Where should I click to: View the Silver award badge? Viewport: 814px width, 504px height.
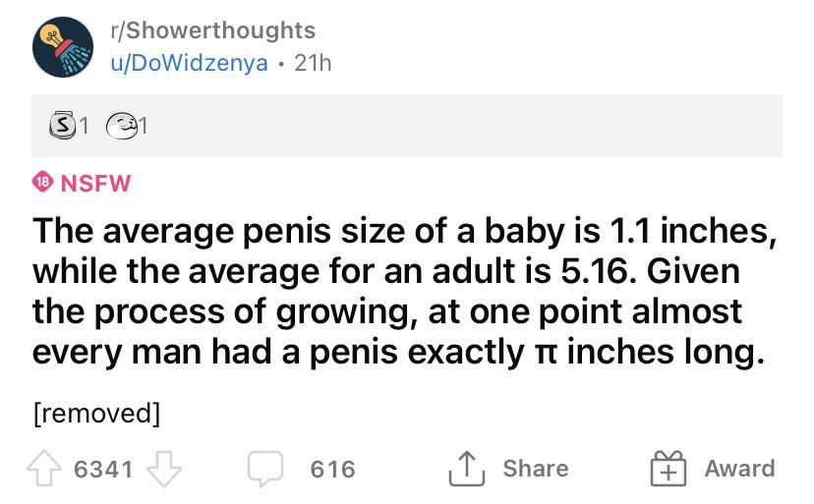63,125
